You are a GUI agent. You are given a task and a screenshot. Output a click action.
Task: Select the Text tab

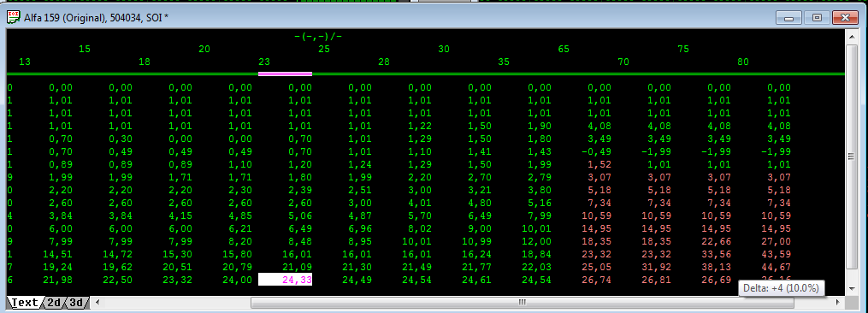coord(23,303)
